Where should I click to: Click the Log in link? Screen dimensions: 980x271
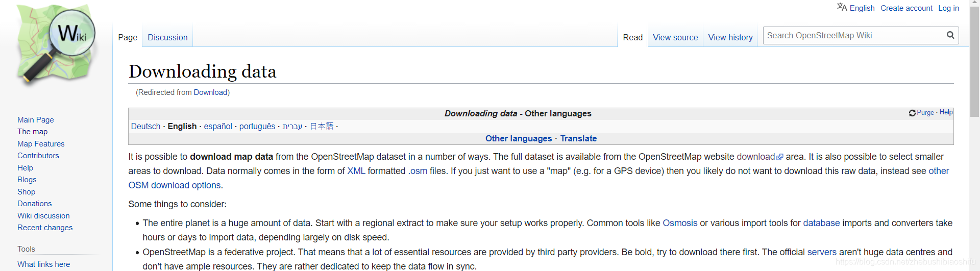tap(948, 8)
